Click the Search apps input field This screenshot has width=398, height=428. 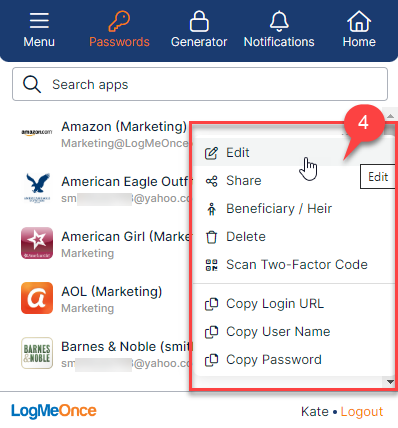(x=200, y=84)
